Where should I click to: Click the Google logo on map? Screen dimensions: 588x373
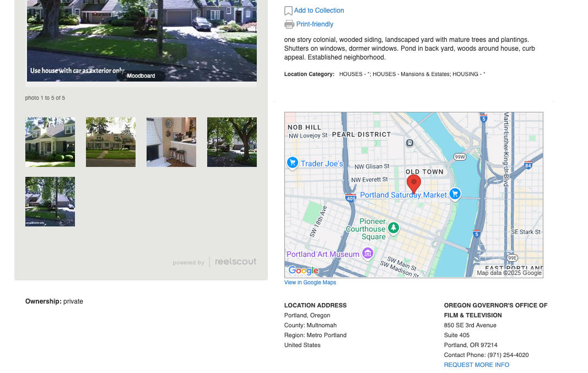[x=304, y=270]
